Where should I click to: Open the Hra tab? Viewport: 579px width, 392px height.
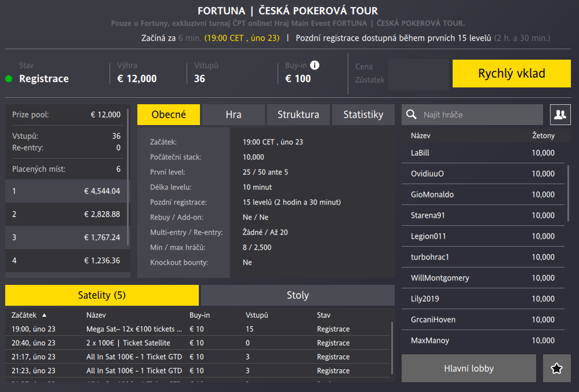click(234, 115)
